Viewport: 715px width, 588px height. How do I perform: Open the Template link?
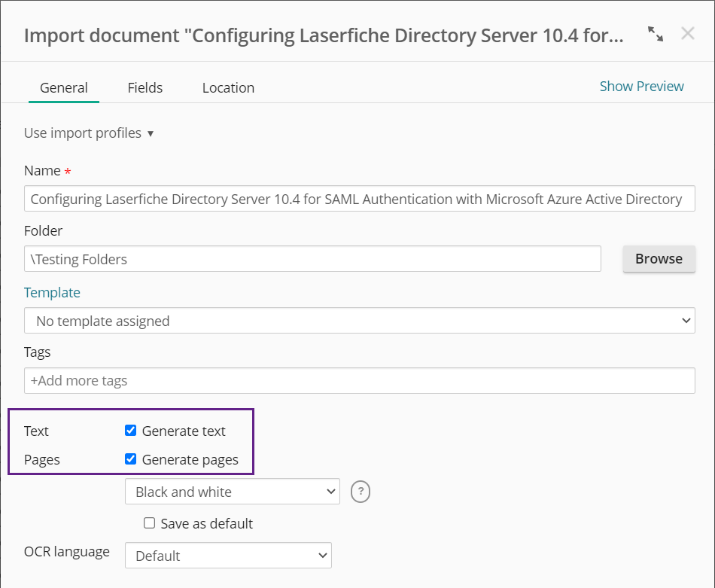tap(52, 292)
